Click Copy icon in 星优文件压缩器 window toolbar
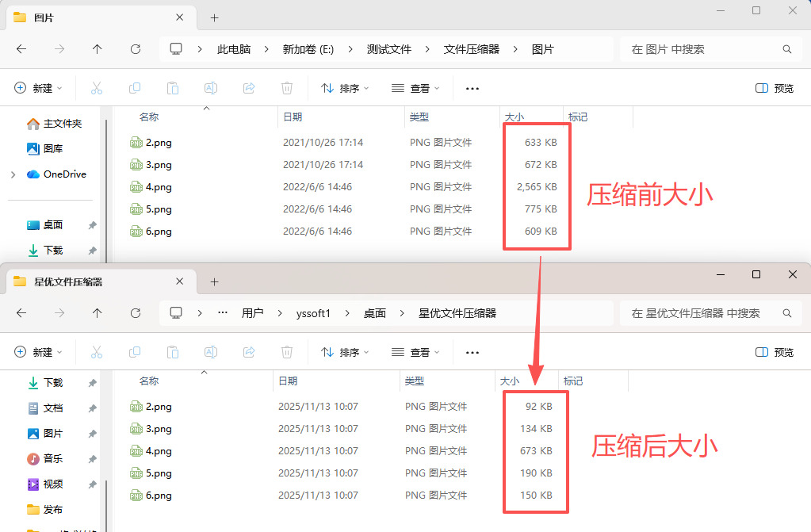Screen dimensions: 811x532 point(135,353)
